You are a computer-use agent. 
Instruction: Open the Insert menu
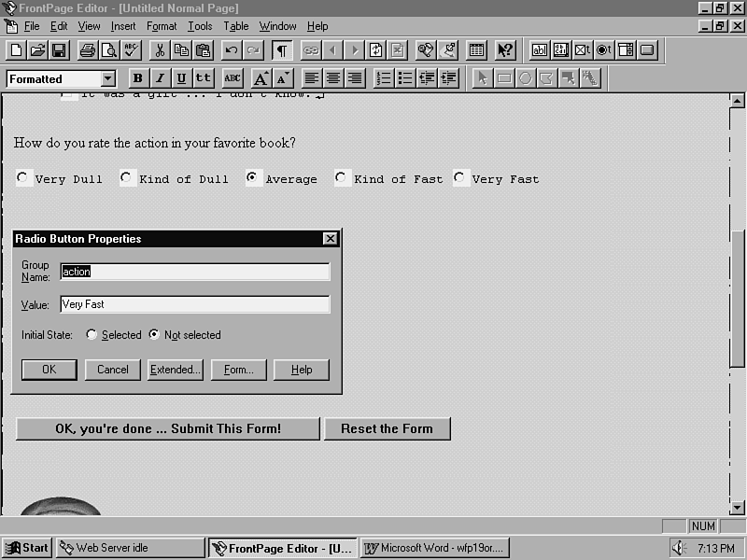point(123,26)
